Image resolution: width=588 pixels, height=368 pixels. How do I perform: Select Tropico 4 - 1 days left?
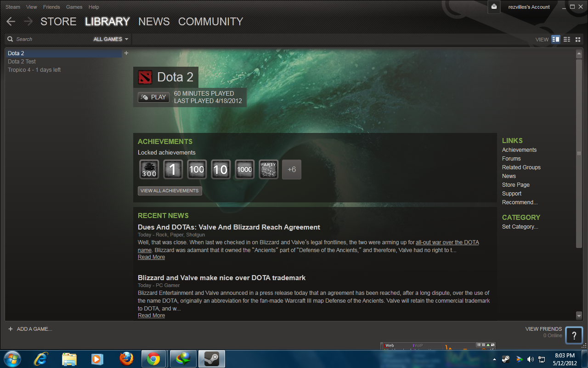34,70
